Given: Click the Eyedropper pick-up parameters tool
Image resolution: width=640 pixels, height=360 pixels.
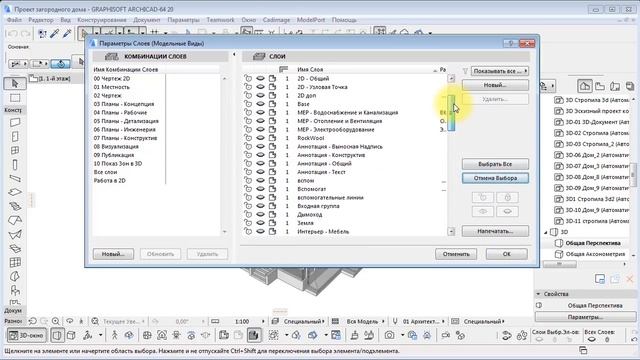Looking at the screenshot, I should [55, 33].
